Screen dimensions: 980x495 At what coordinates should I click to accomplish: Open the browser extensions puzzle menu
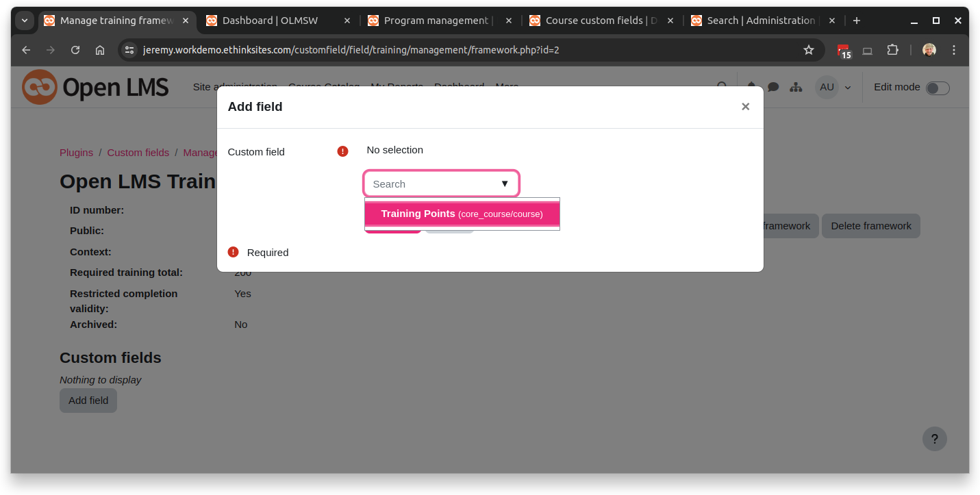(x=892, y=50)
